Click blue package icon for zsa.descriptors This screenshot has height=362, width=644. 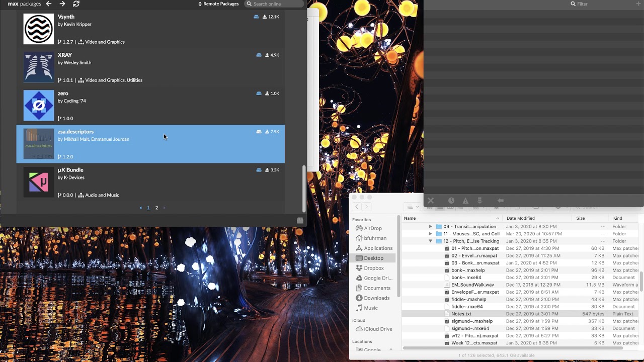pyautogui.click(x=259, y=132)
